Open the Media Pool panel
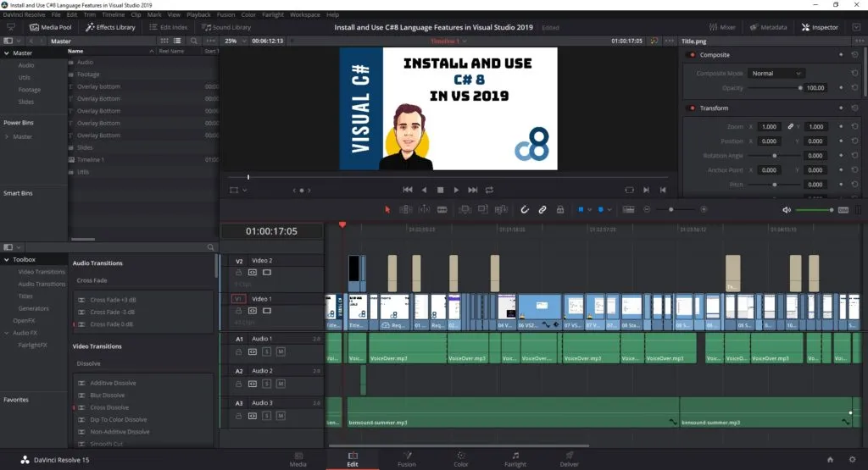Image resolution: width=868 pixels, height=470 pixels. coord(50,27)
